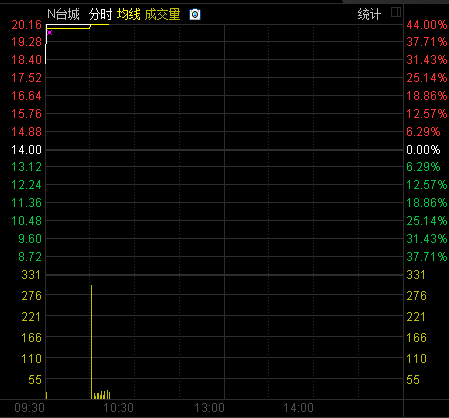Image resolution: width=449 pixels, height=418 pixels.
Task: Click the tallest yellow volume bar
Action: coord(91,342)
